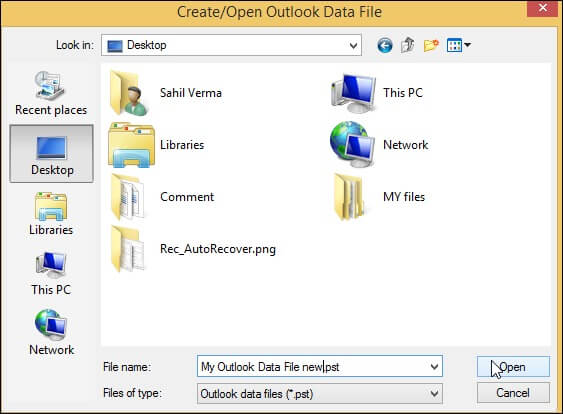563x414 pixels.
Task: Click the Comment folder name
Action: click(187, 197)
